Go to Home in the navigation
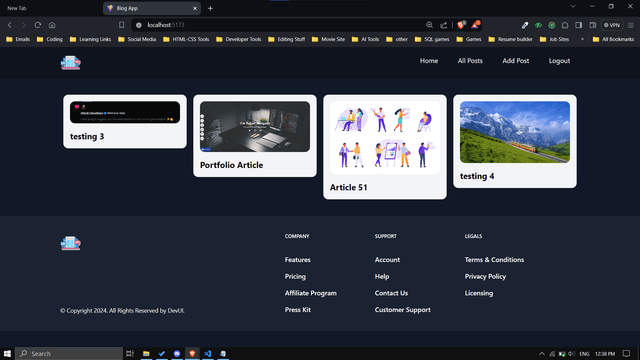Screen dimensions: 640x360 429,61
